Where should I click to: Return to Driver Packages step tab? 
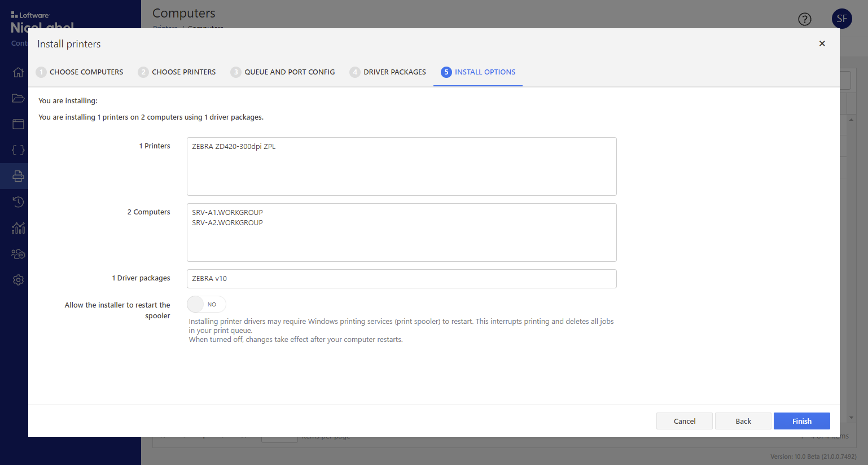(388, 72)
